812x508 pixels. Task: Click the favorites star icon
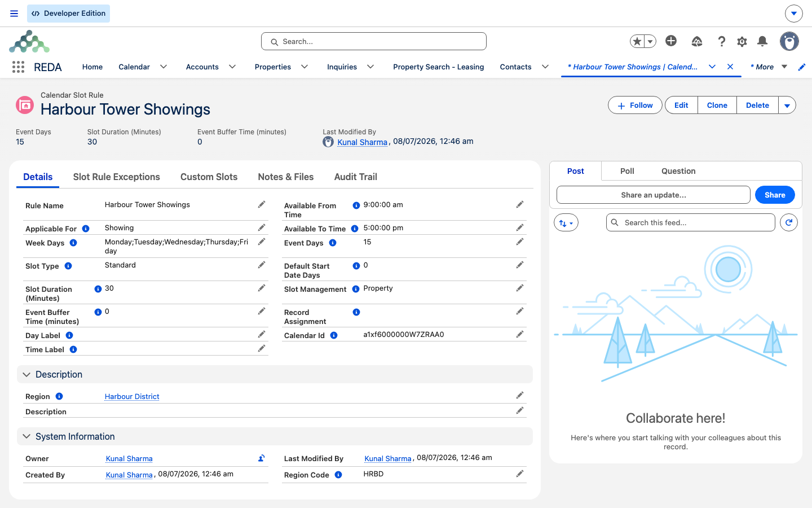click(637, 41)
